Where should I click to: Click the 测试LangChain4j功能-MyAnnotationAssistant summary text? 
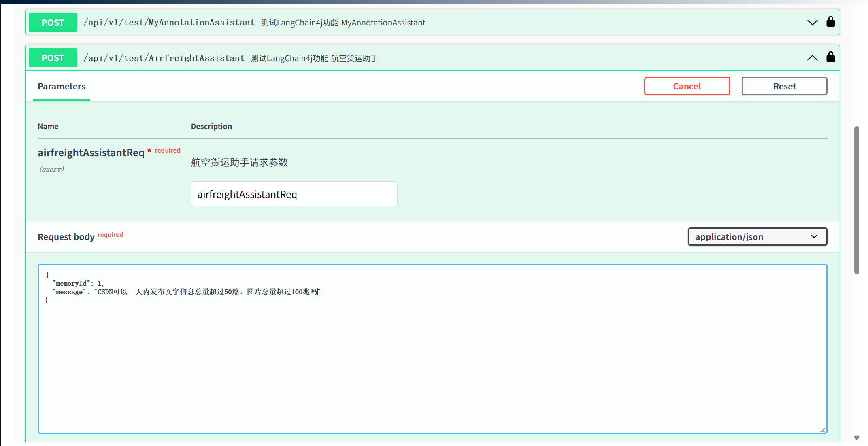pos(343,23)
